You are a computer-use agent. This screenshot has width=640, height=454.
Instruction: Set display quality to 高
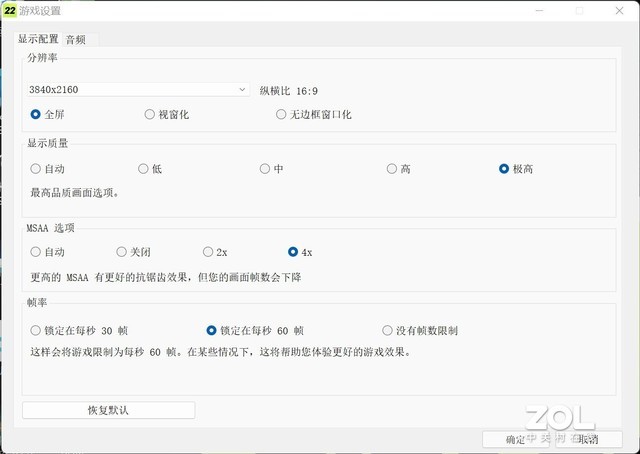398,169
